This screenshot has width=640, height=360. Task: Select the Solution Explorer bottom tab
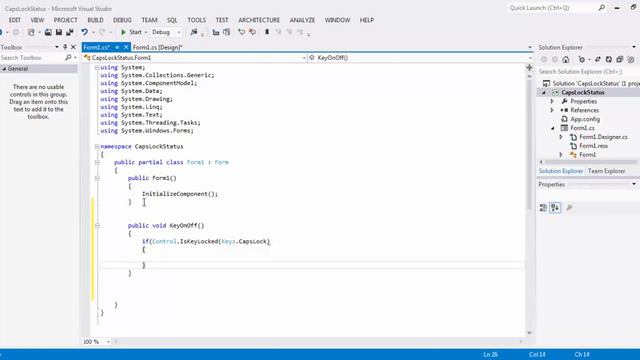(561, 171)
